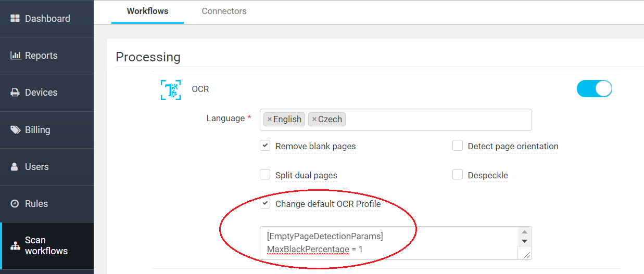Click the Billing tag icon
644x274 pixels.
coord(16,130)
